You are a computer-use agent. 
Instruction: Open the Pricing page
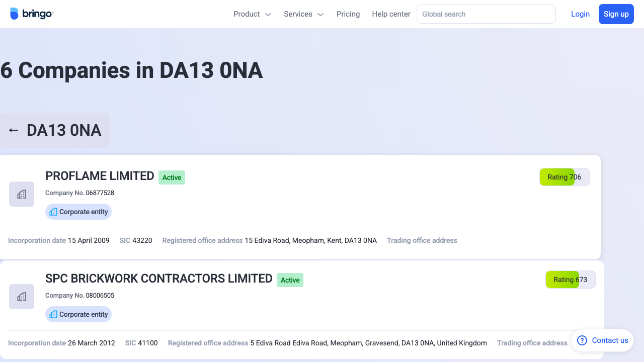pyautogui.click(x=348, y=14)
